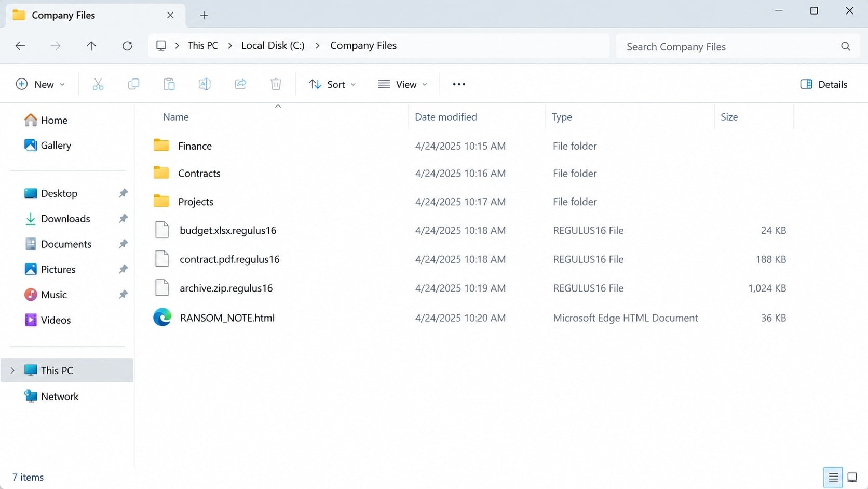The width and height of the screenshot is (868, 489).
Task: Unpin Downloads via its pin icon
Action: point(123,219)
